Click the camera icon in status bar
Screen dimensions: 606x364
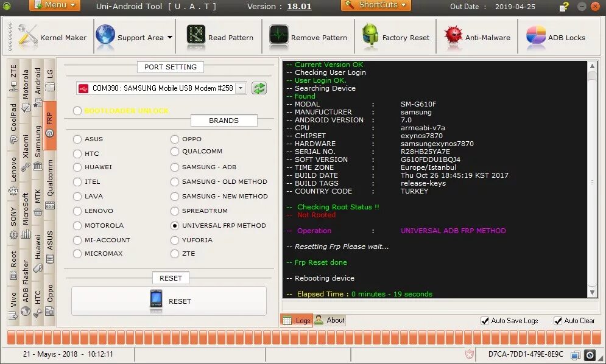point(590,355)
